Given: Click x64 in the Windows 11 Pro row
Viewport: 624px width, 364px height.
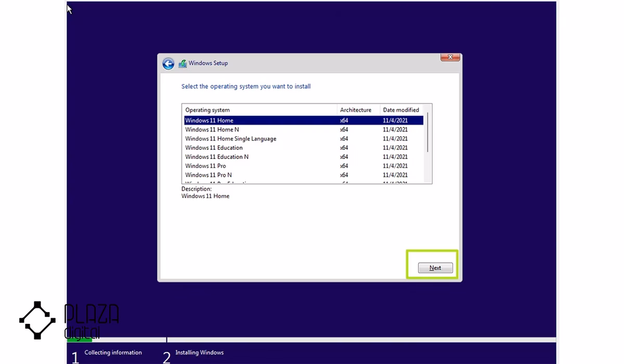Looking at the screenshot, I should tap(344, 166).
